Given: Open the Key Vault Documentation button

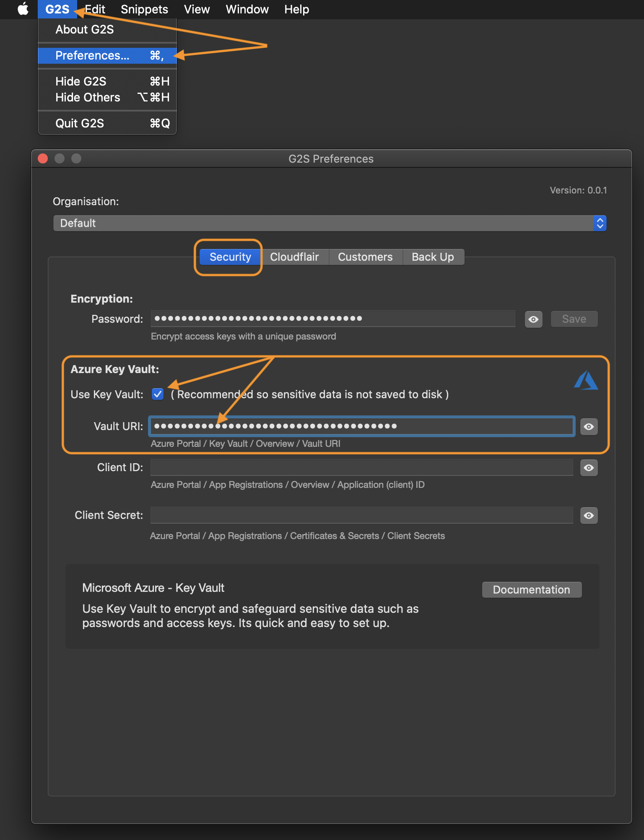Looking at the screenshot, I should (532, 590).
